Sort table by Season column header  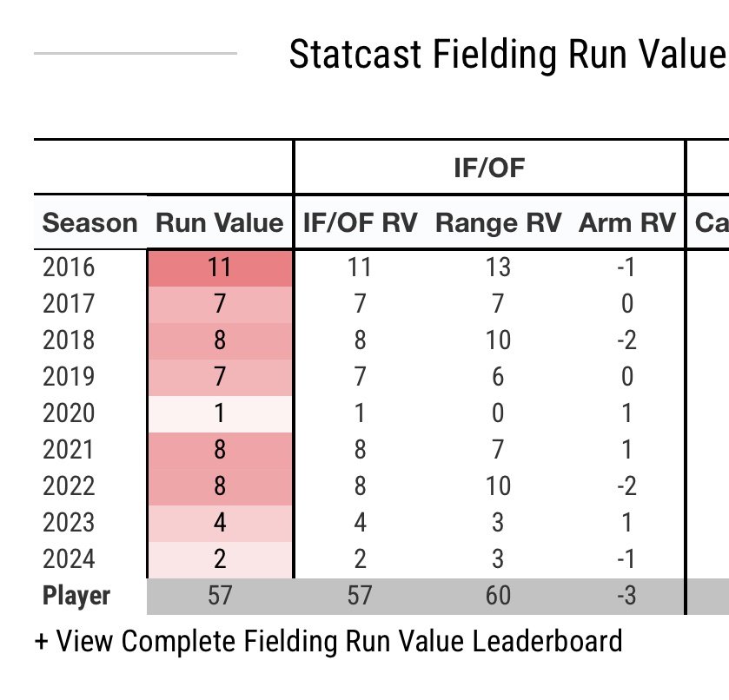[x=89, y=223]
